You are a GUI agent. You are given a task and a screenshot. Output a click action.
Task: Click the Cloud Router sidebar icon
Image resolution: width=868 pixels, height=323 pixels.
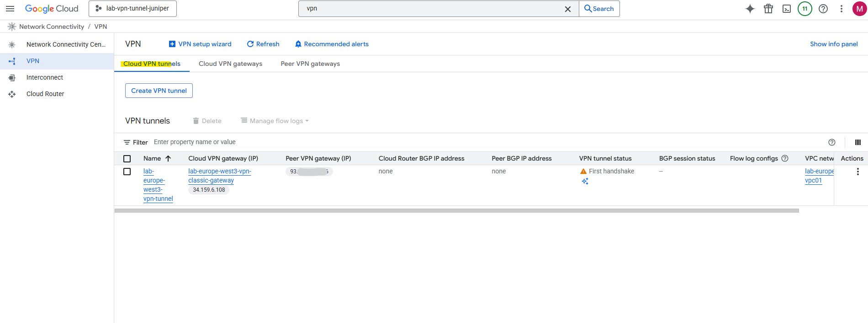coord(12,94)
